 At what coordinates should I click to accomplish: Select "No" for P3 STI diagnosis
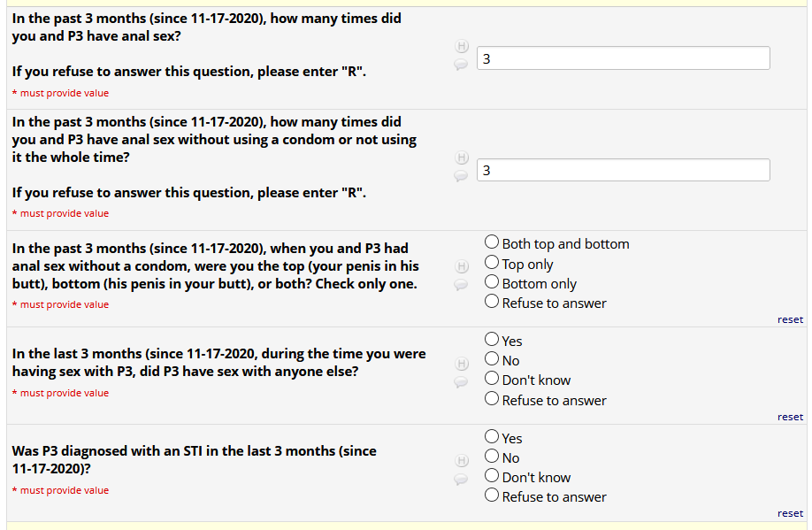[x=492, y=457]
